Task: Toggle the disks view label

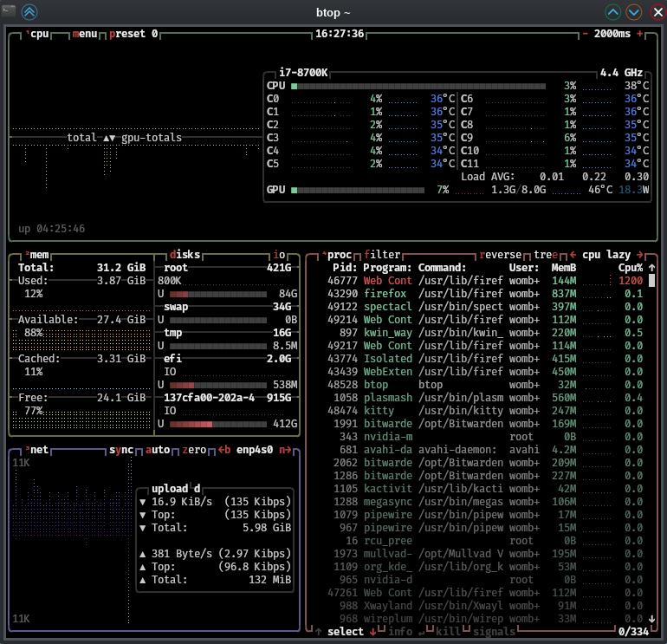Action: pyautogui.click(x=185, y=255)
